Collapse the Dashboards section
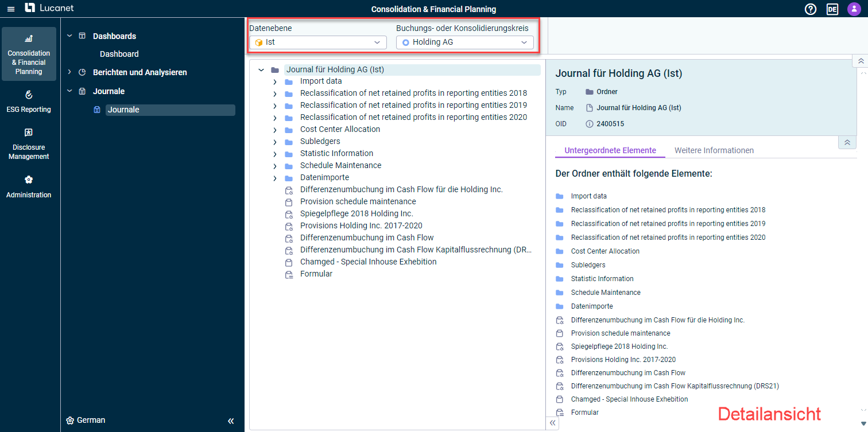The width and height of the screenshot is (868, 432). tap(70, 36)
